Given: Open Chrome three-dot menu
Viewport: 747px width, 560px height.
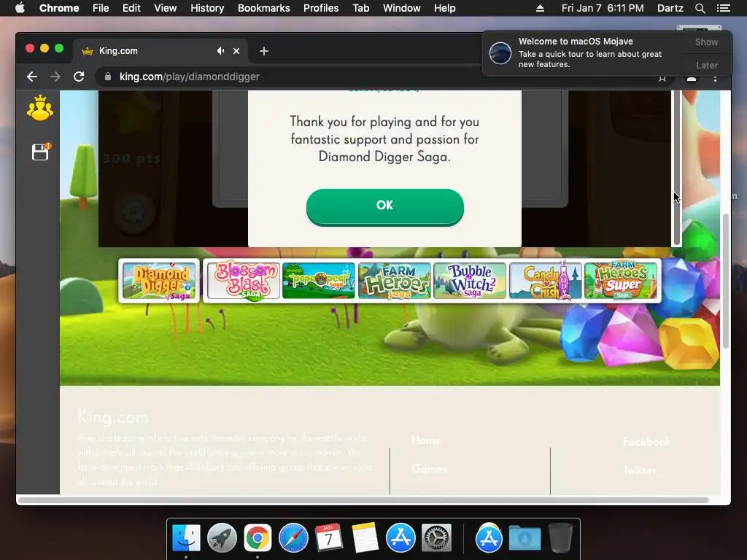Looking at the screenshot, I should 715,77.
